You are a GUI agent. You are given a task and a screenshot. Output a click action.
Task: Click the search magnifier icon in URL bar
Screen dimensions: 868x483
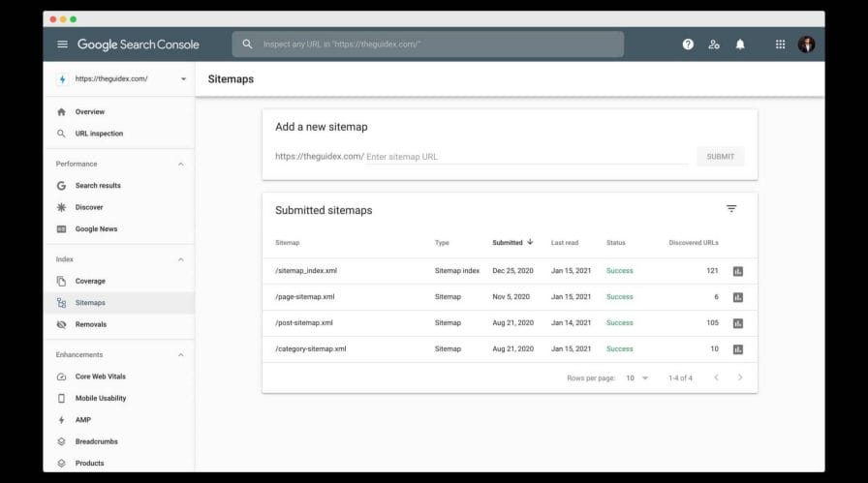[247, 45]
